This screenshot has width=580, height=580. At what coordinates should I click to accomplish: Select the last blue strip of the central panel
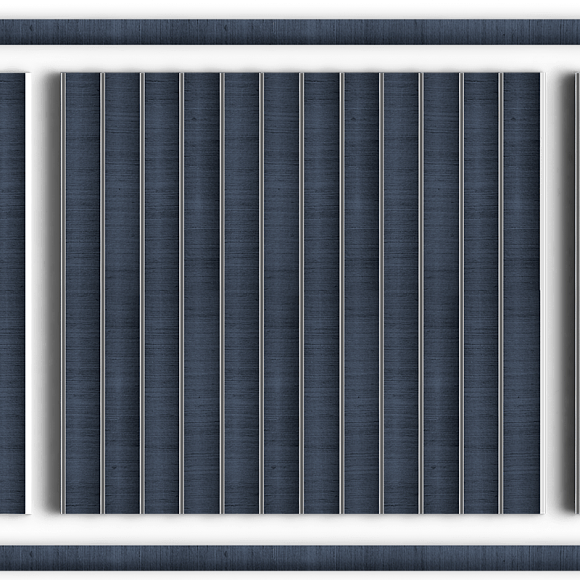tap(522, 293)
